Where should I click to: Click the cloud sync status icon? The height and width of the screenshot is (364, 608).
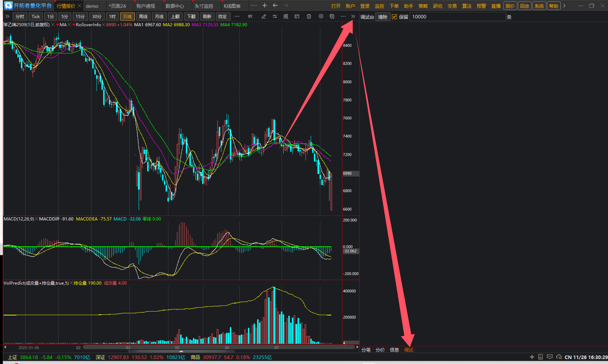[x=559, y=357]
